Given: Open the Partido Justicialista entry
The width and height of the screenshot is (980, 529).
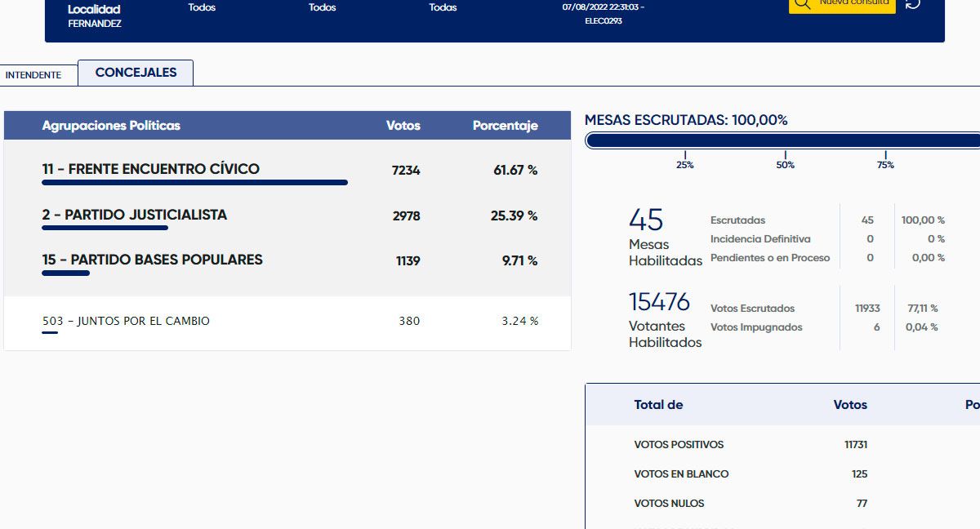Looking at the screenshot, I should 135,216.
